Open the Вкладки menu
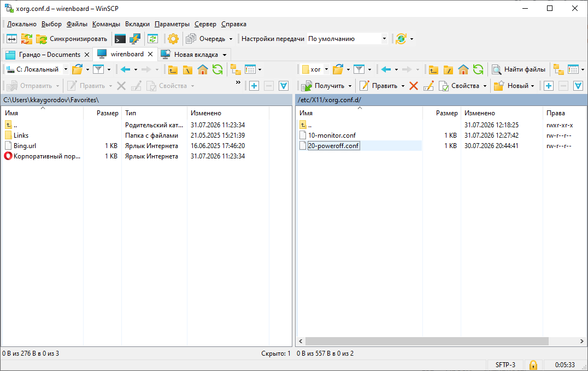The height and width of the screenshot is (371, 588). (137, 24)
